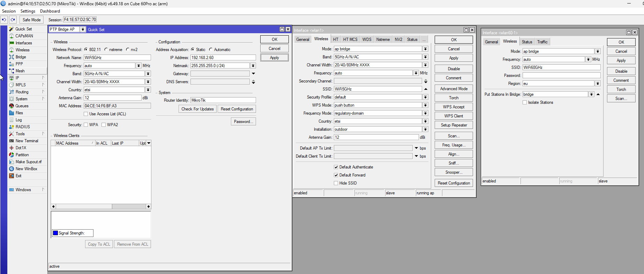The height and width of the screenshot is (274, 644).
Task: Open Interfaces icon in sidebar
Action: [x=12, y=43]
